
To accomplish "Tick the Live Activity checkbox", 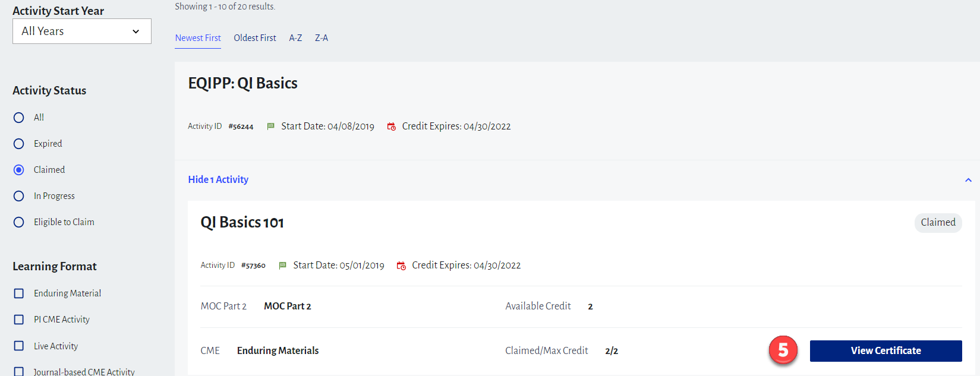I will point(19,346).
